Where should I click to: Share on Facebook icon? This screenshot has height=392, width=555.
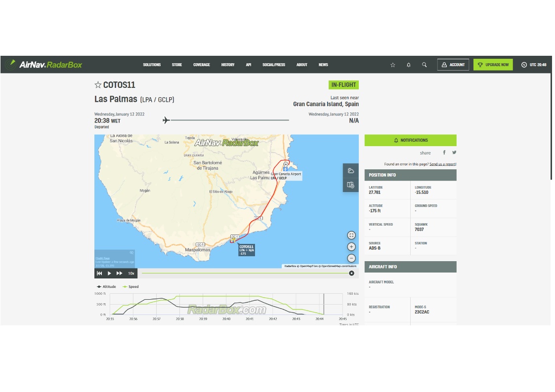point(444,153)
